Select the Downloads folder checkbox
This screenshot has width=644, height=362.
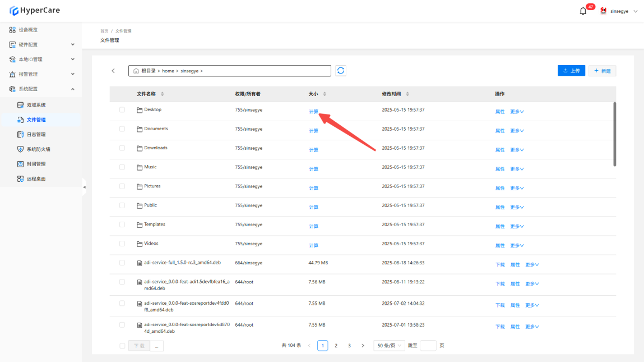[122, 148]
